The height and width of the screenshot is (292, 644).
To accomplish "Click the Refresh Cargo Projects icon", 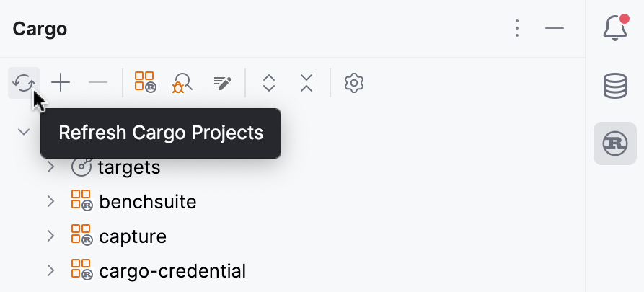I will pos(24,83).
